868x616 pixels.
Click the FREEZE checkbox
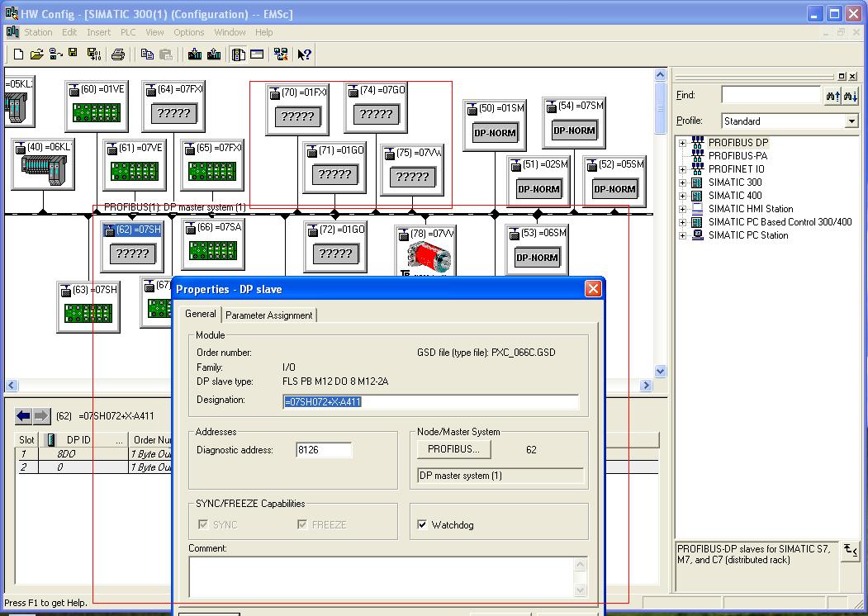302,524
